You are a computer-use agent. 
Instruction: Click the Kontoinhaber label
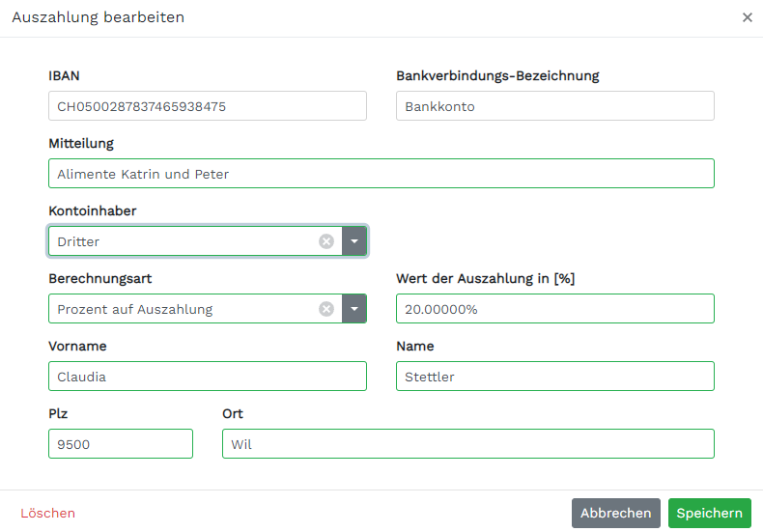pyautogui.click(x=93, y=211)
